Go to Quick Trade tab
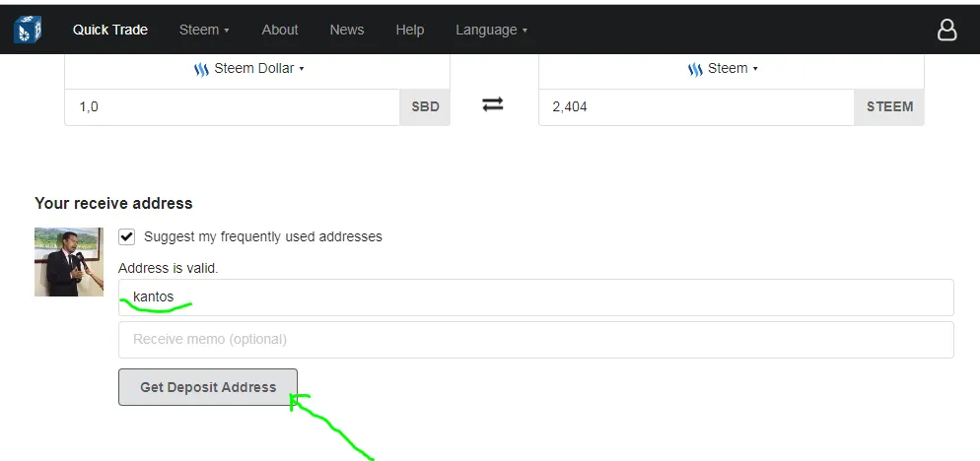This screenshot has height=461, width=980. tap(110, 30)
